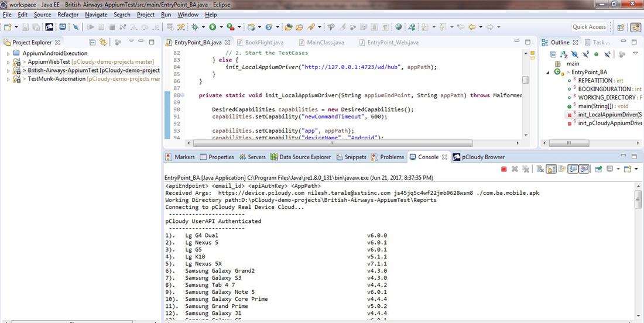Expand the AppiumAndroidExecution project
This screenshot has width=644, height=323.
(x=8, y=53)
